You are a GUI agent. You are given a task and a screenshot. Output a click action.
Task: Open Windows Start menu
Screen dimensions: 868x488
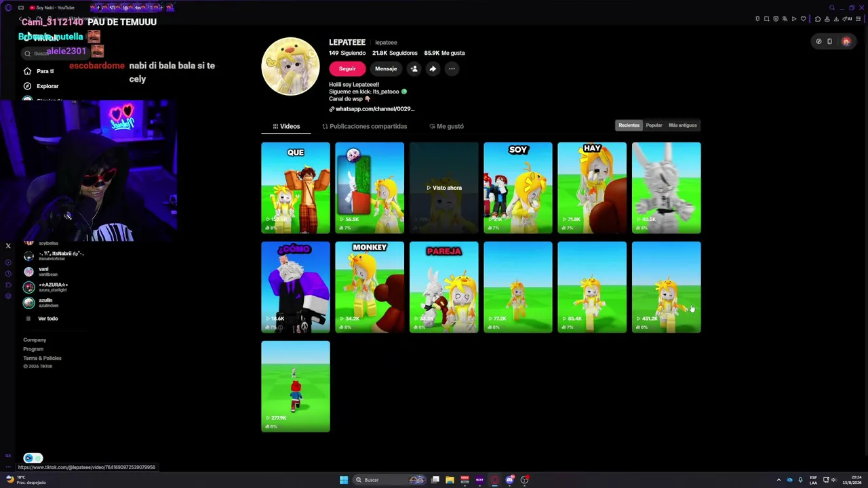[x=344, y=480]
